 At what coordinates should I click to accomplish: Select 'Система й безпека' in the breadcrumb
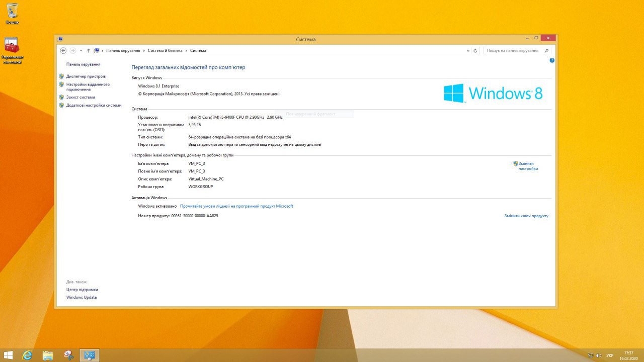click(165, 51)
